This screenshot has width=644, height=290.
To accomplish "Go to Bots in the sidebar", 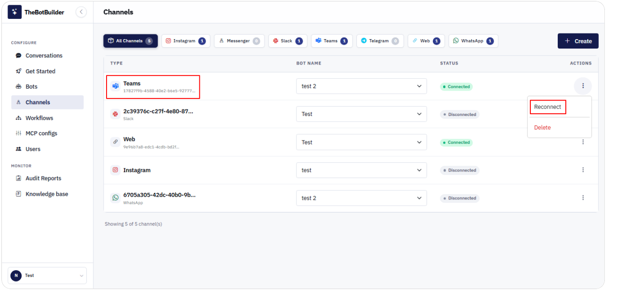I will click(x=47, y=87).
